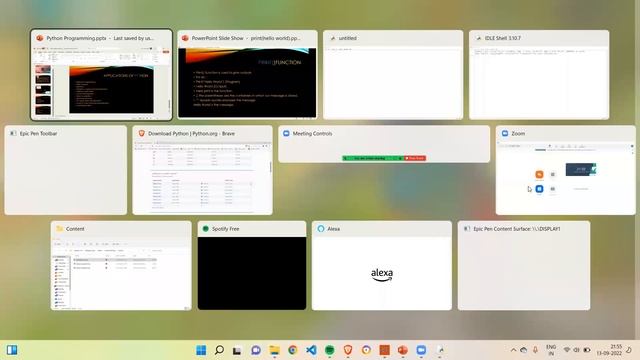640x360 pixels.
Task: Show hidden tray icons chevron
Action: (x=513, y=350)
